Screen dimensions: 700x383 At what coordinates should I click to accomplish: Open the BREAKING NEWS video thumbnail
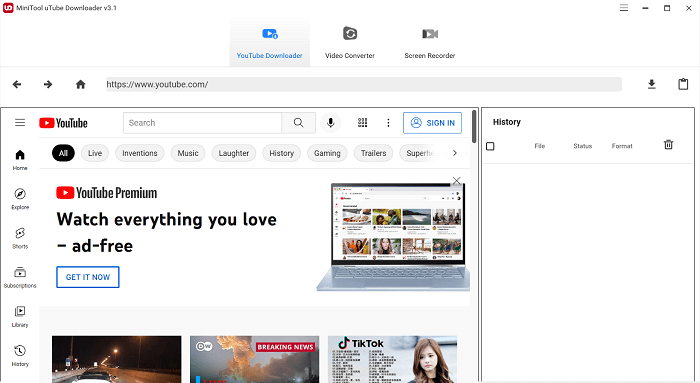[x=254, y=359]
